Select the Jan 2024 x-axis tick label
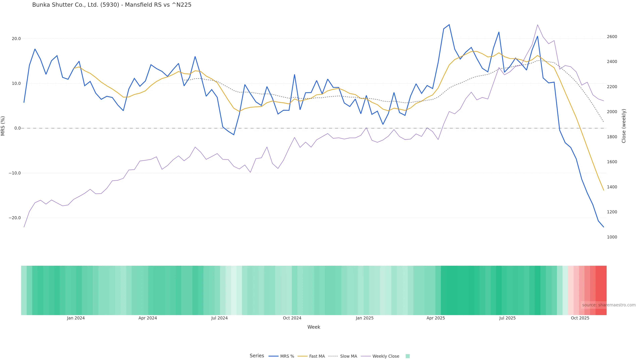 click(x=76, y=318)
